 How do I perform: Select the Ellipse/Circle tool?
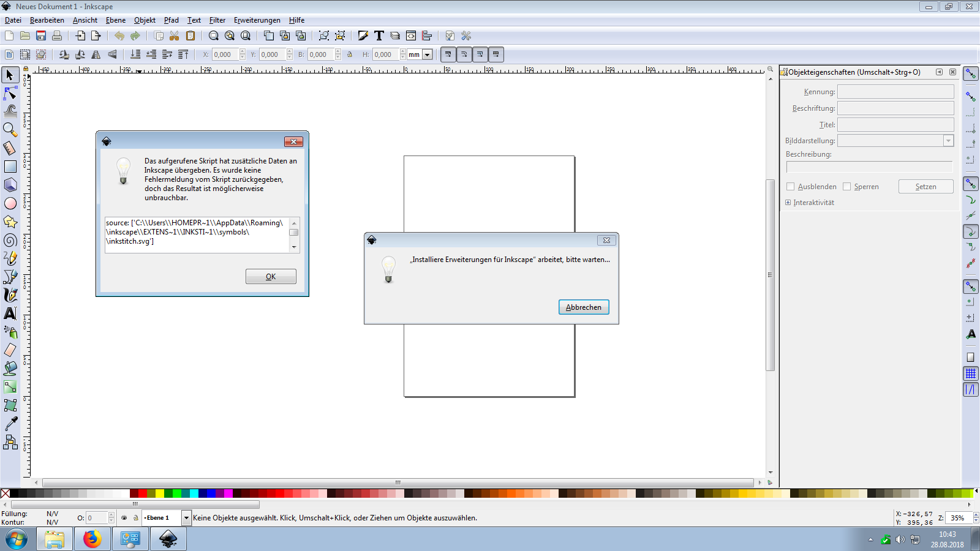coord(10,203)
